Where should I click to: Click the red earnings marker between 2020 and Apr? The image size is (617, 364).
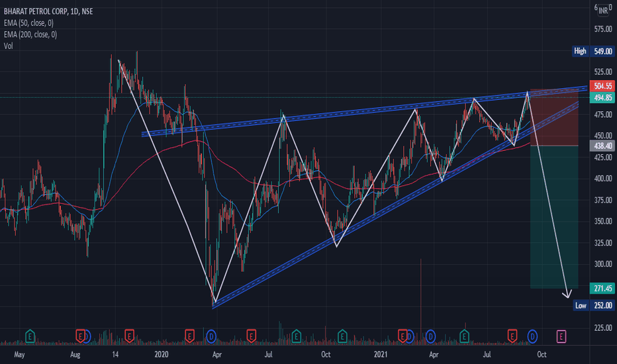189,336
